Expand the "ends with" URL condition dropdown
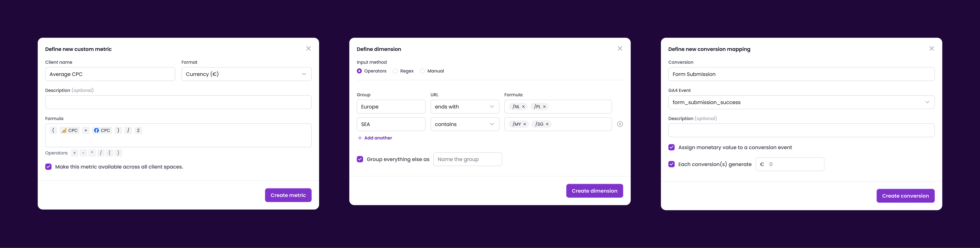980x248 pixels. [492, 107]
